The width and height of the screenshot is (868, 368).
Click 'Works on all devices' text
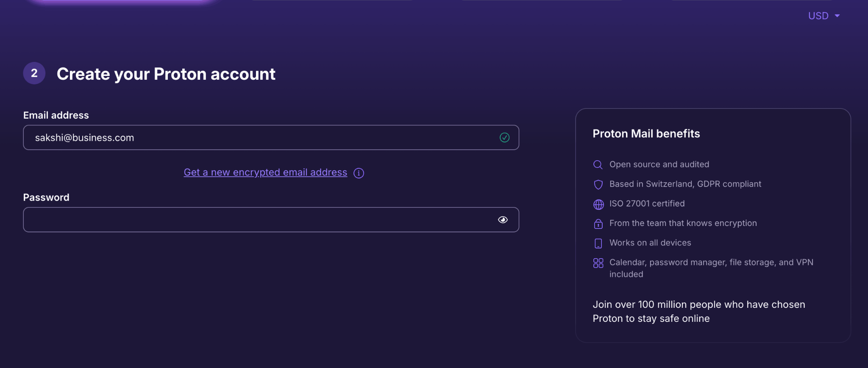650,243
